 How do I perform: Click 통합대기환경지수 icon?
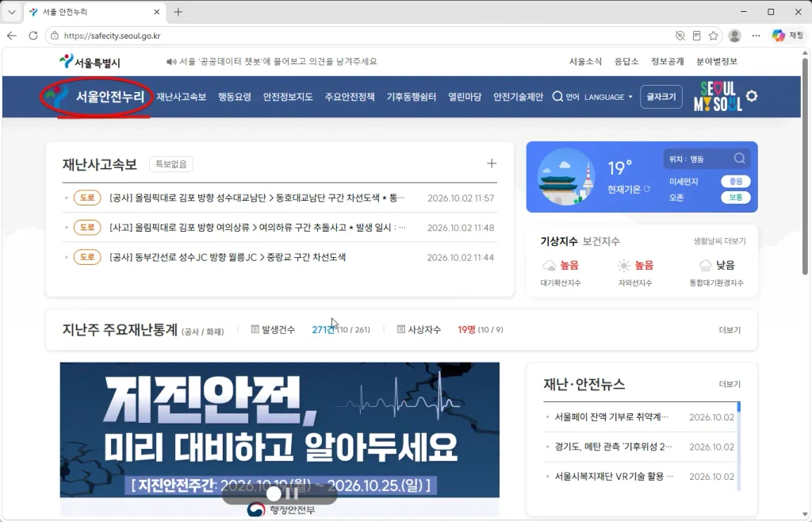pos(705,266)
